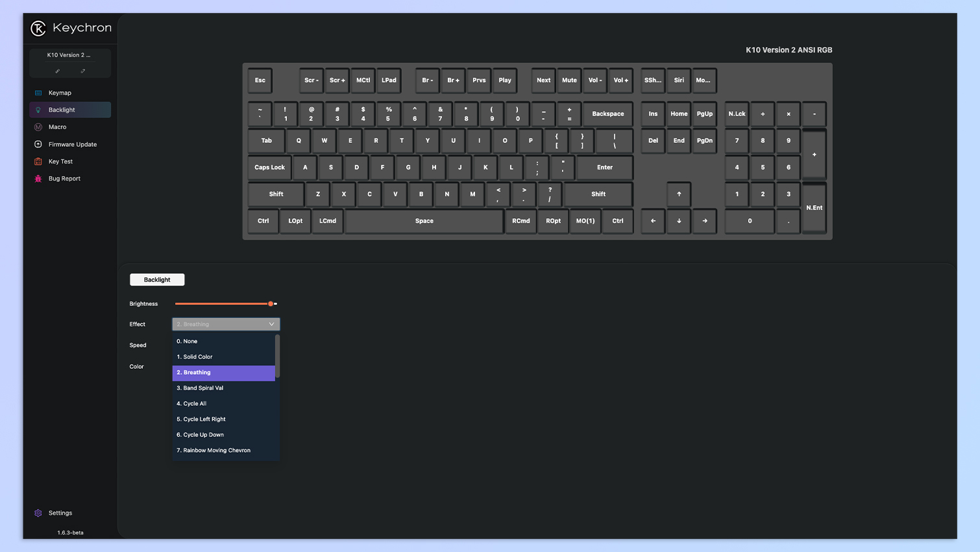Click the left link icon under K10 device name
Image resolution: width=980 pixels, height=552 pixels.
pyautogui.click(x=58, y=71)
